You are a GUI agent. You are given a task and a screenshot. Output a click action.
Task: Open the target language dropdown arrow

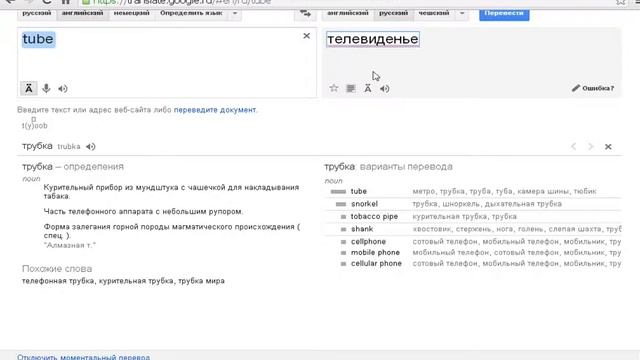462,13
